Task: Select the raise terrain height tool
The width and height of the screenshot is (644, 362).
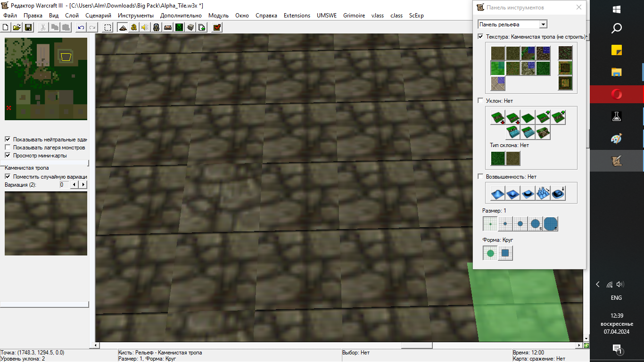Action: click(497, 193)
